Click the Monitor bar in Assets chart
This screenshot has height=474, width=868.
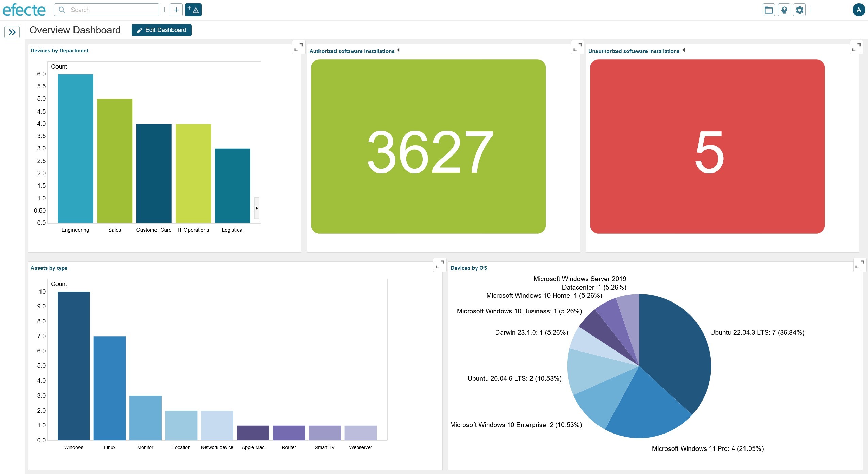[x=145, y=418]
